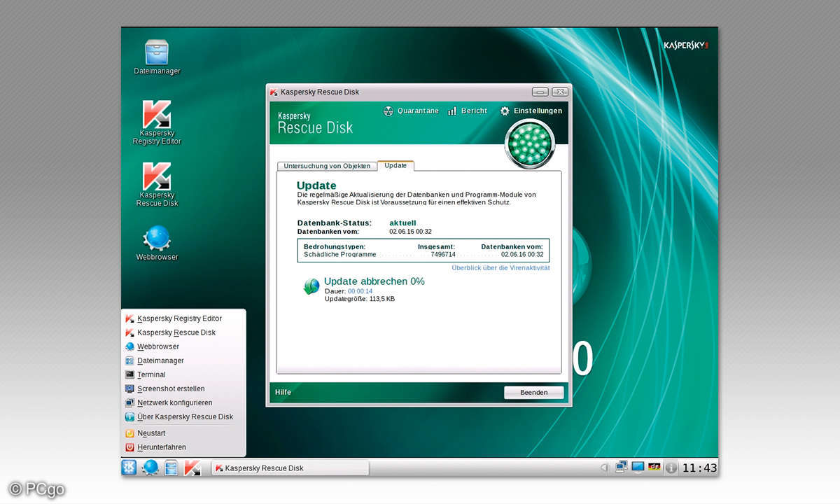Close the Kaspersky Rescue Disk window

pos(559,92)
